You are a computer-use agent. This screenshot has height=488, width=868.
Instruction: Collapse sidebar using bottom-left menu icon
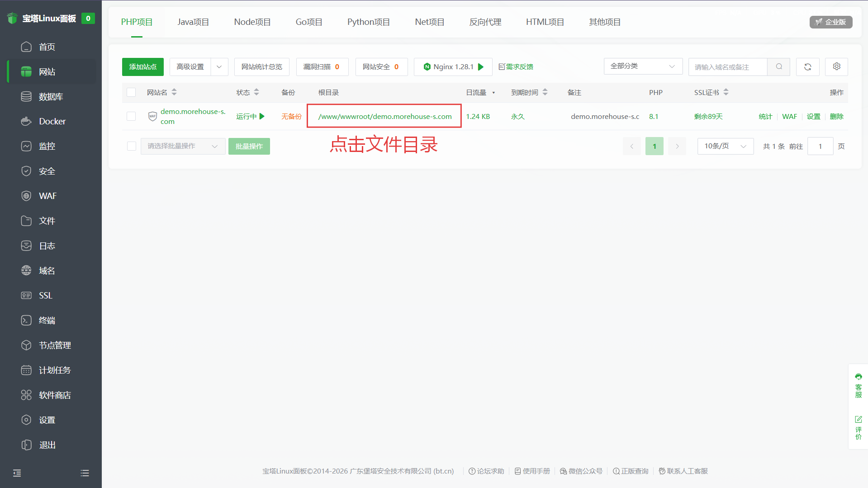(x=17, y=473)
